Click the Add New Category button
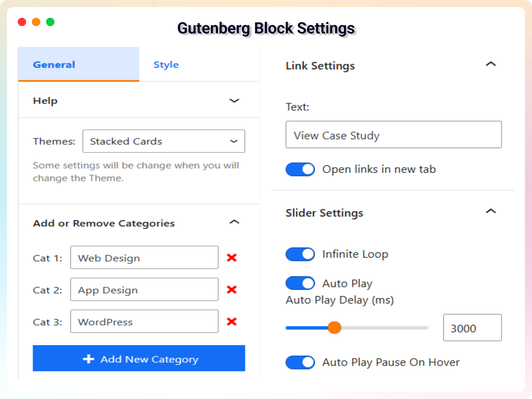The height and width of the screenshot is (399, 532). pyautogui.click(x=139, y=358)
